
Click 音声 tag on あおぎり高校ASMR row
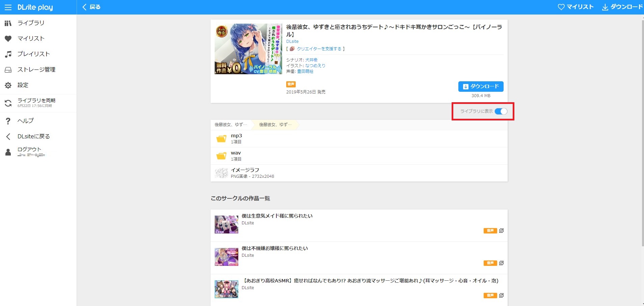click(490, 296)
